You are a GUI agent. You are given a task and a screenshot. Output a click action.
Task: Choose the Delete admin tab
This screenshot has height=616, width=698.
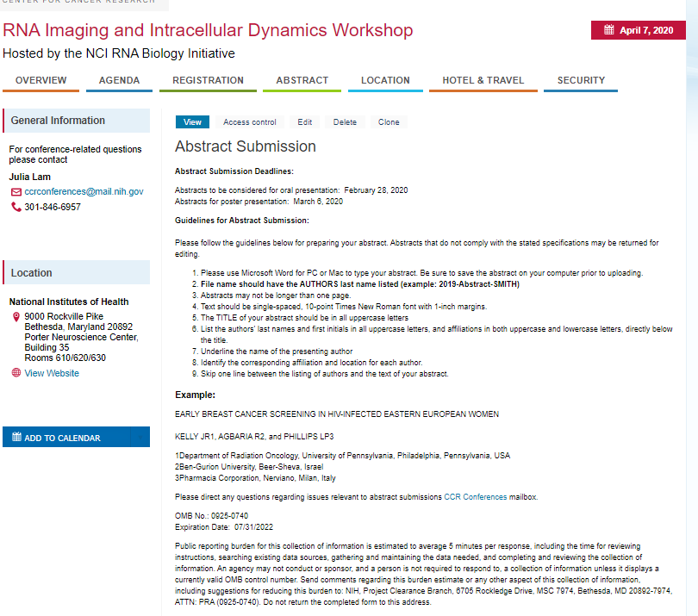pyautogui.click(x=345, y=122)
